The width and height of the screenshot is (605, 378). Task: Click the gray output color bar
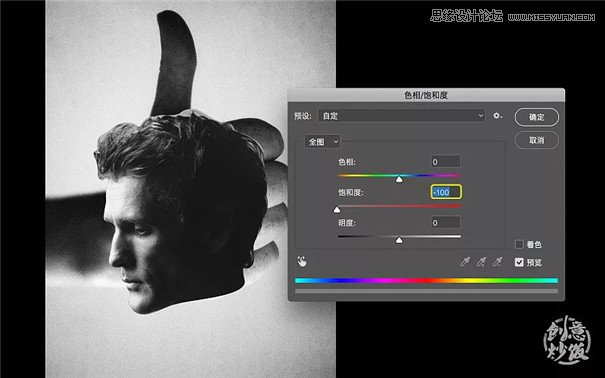click(426, 291)
